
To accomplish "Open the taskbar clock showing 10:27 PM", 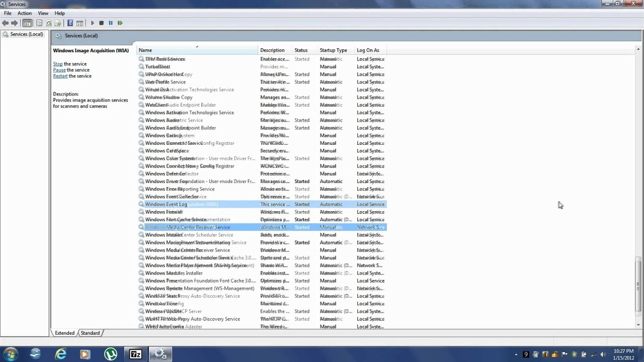I will [x=623, y=354].
